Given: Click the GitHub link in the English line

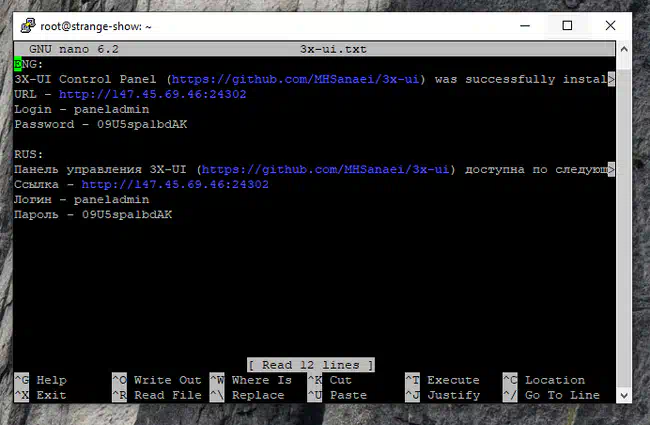Looking at the screenshot, I should (x=295, y=79).
